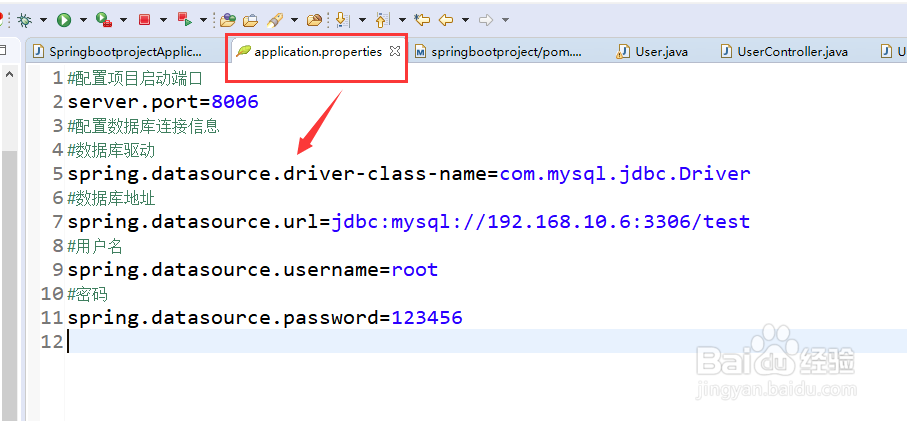This screenshot has width=907, height=421.
Task: Click the Back navigation arrow
Action: point(445,20)
